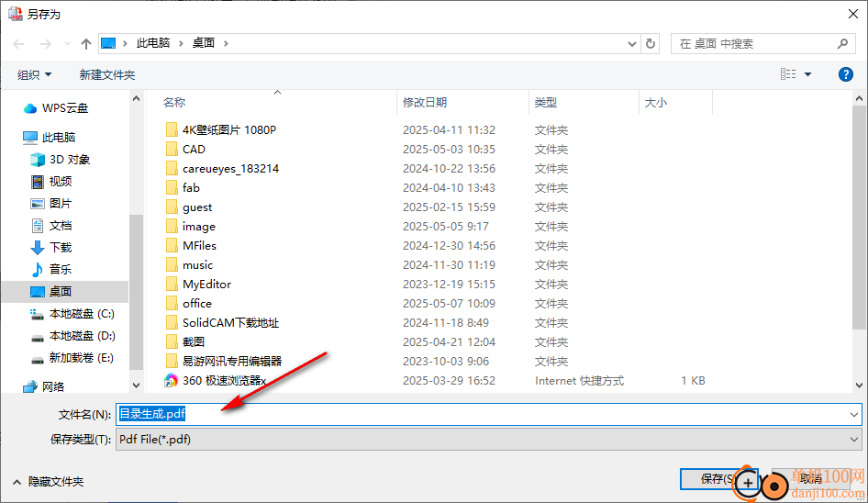Collapse folders with 隐藏文件夹
The height and width of the screenshot is (503, 868).
[48, 482]
